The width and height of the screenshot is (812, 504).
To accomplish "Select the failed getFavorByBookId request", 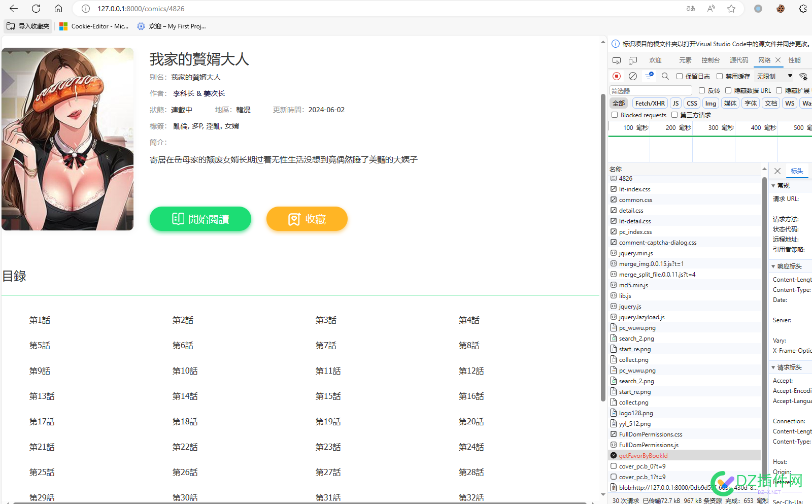I will pos(685,456).
